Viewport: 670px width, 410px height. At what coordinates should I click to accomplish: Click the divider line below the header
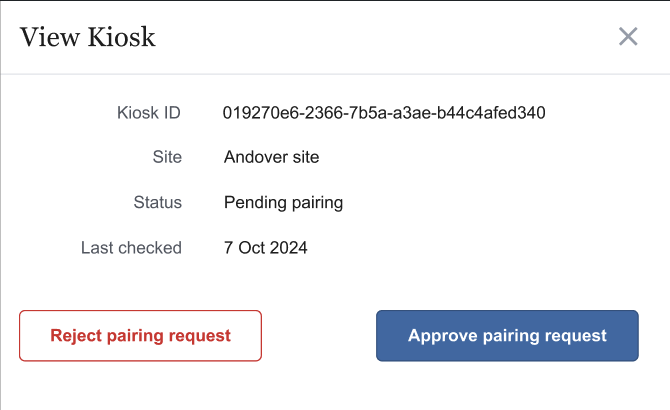(335, 74)
